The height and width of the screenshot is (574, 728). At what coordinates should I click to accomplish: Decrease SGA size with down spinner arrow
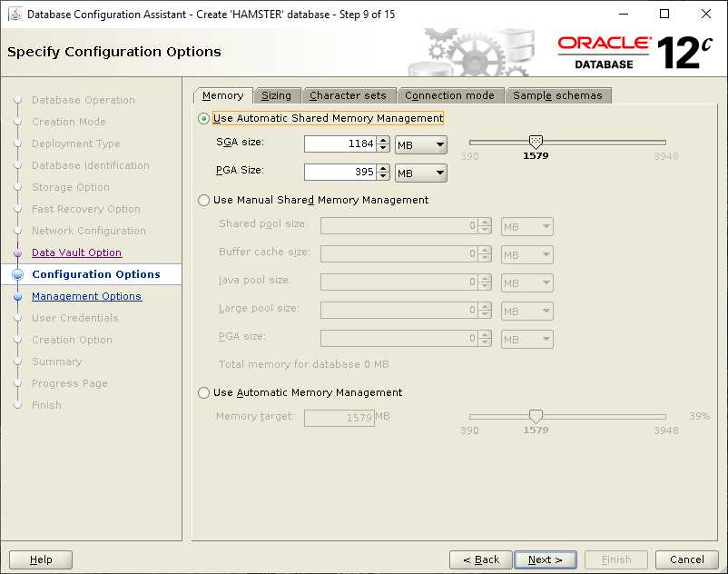(383, 148)
